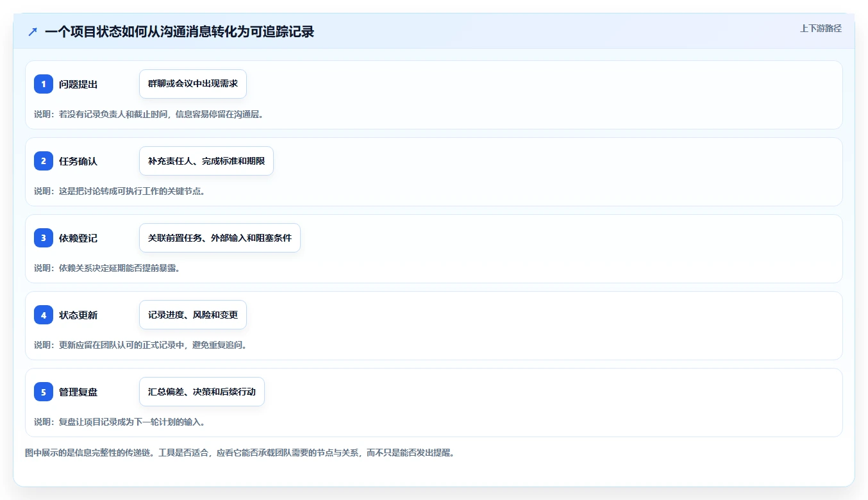Select the 关联前置任务、外部输入和阻塞条件 chip
This screenshot has height=500, width=868.
pos(220,238)
